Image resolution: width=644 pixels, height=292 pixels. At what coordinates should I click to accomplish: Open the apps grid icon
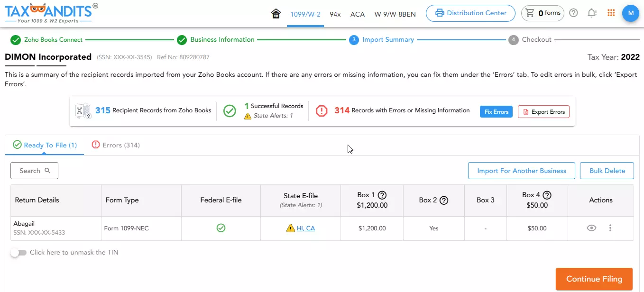coord(611,13)
